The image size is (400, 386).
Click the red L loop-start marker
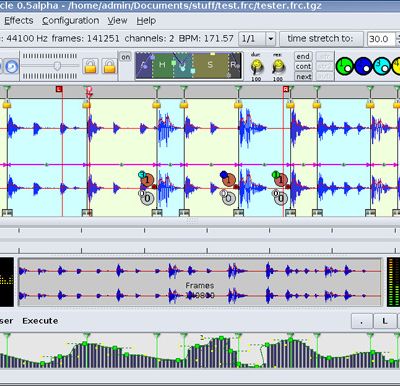click(59, 89)
